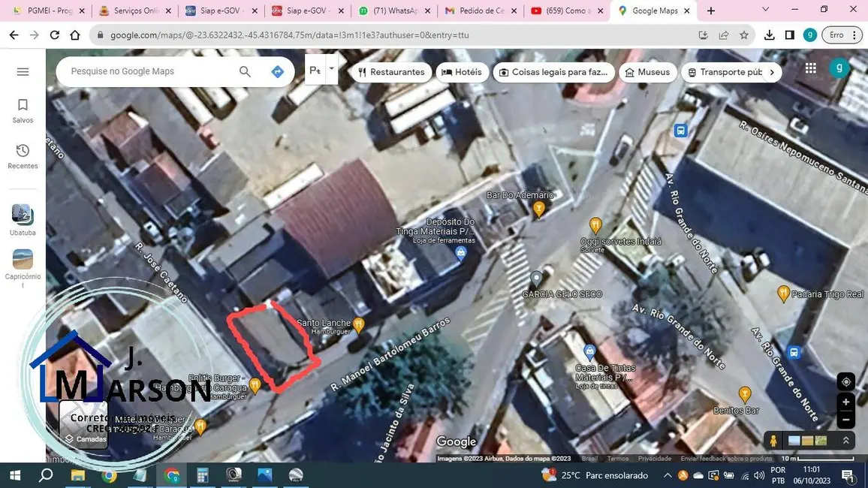Select the Street View pegman
Viewport: 868px width, 488px height.
pos(772,441)
